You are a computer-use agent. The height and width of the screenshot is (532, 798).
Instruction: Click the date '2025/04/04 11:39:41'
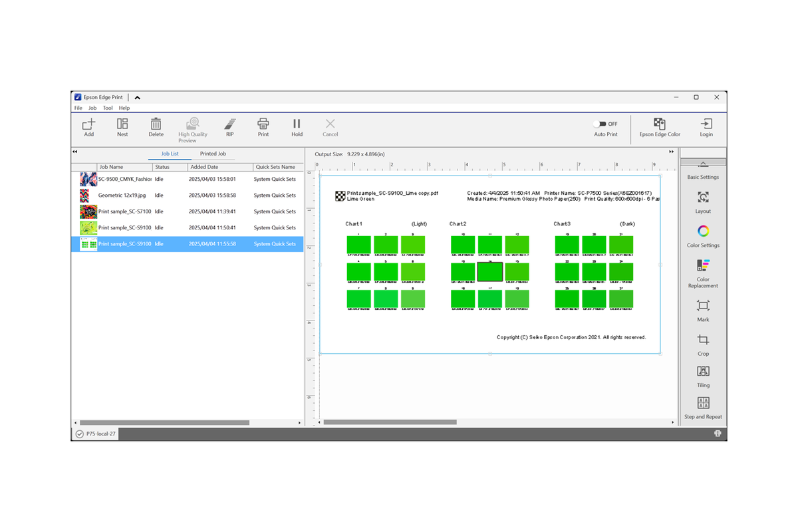[x=212, y=211]
